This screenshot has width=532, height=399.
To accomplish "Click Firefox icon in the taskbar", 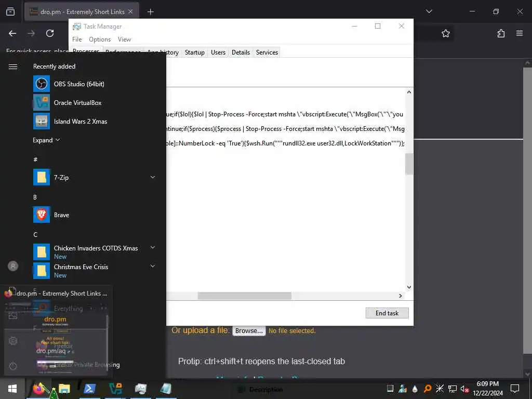I will [38, 389].
